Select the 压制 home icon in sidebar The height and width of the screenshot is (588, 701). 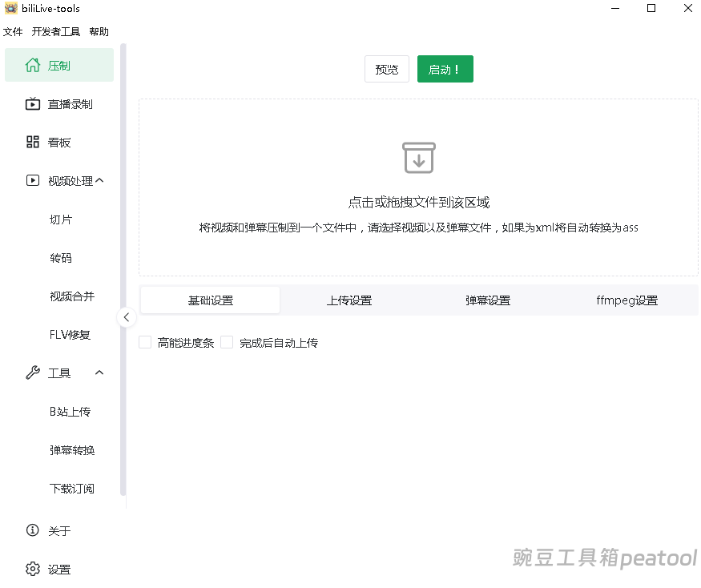coord(34,63)
